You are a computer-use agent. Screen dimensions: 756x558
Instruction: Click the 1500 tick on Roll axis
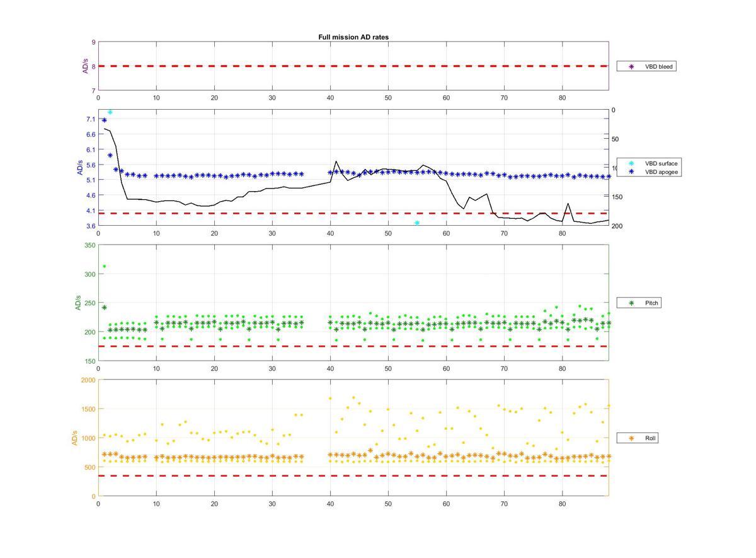point(88,409)
